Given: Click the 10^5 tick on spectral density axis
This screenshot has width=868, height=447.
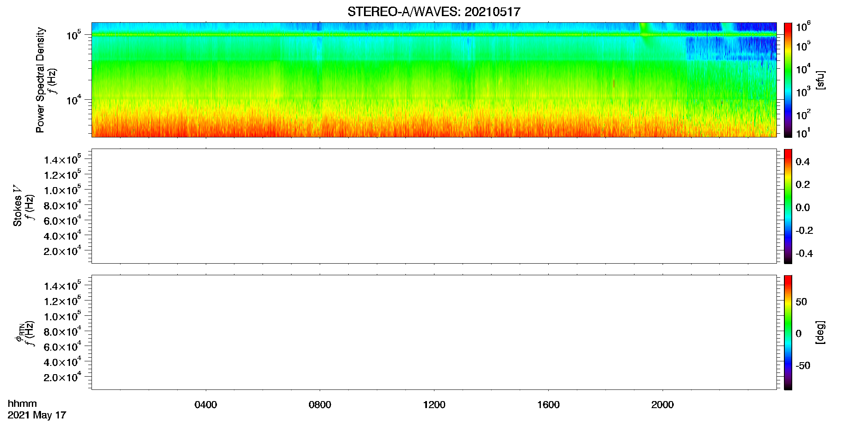Looking at the screenshot, I should point(74,35).
